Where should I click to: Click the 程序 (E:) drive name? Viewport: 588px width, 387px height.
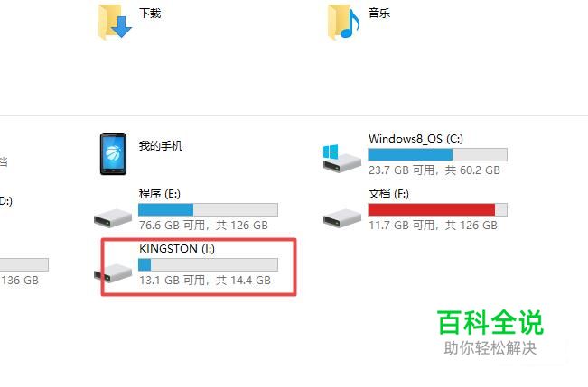point(160,194)
